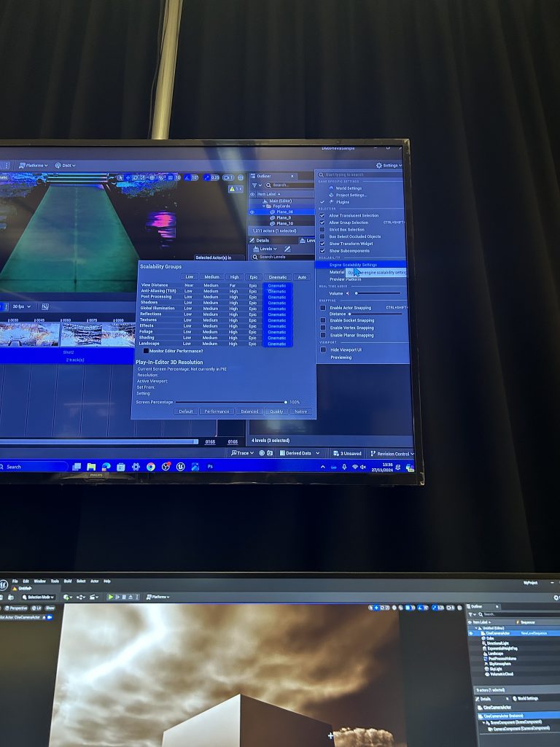The width and height of the screenshot is (560, 747).
Task: Click the yellow warning icon in viewport
Action: [x=233, y=189]
